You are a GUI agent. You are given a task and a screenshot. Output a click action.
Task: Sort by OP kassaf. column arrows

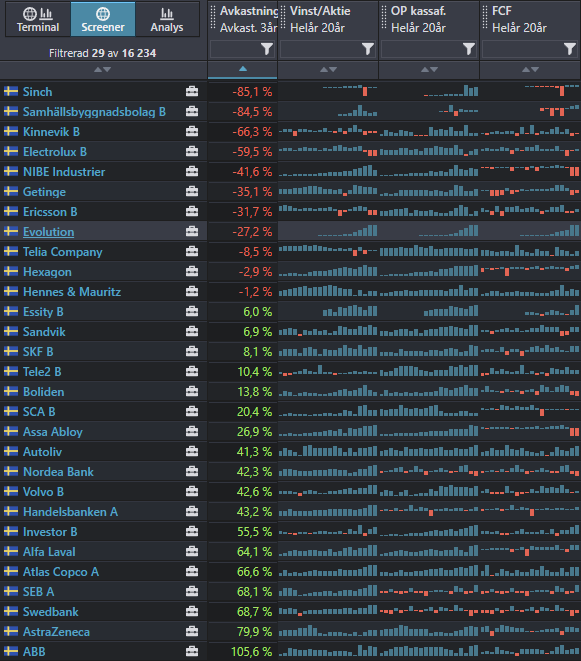429,70
